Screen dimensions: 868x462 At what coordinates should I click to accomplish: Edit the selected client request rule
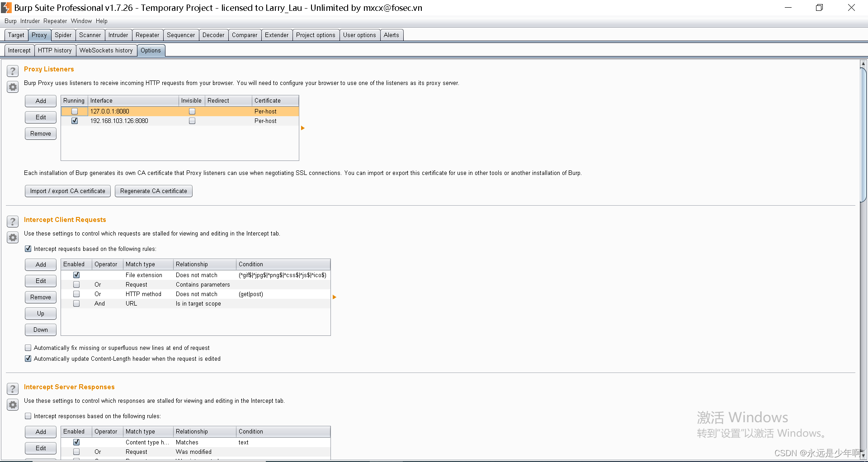click(x=41, y=281)
